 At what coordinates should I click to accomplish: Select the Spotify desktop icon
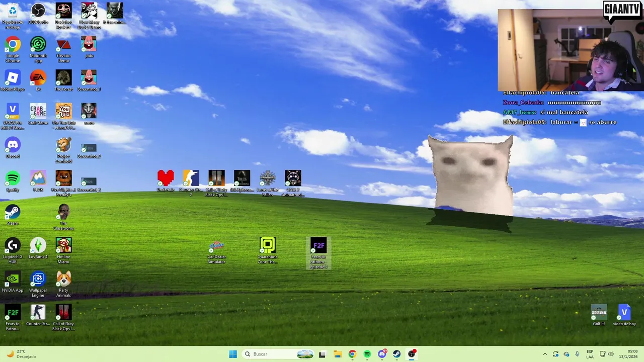(13, 182)
